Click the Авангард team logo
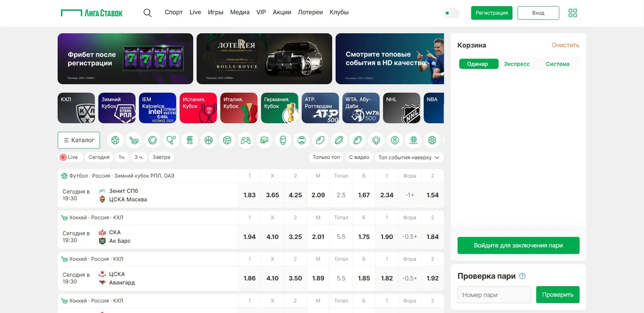The height and width of the screenshot is (313, 644). click(102, 282)
